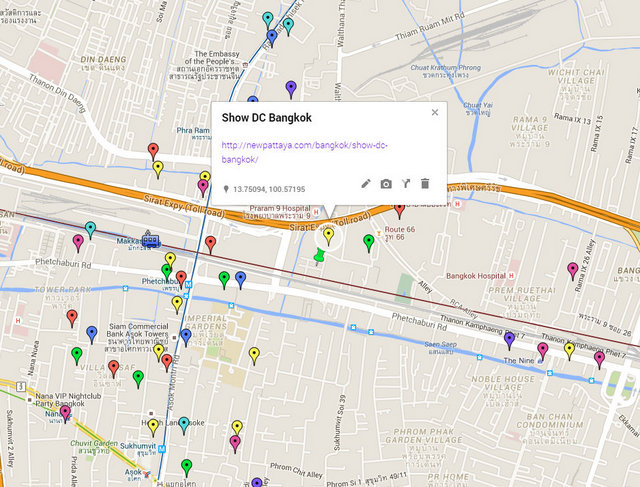Open the newpattaya.com show-dc-bangkok link
640x487 pixels.
pos(304,152)
